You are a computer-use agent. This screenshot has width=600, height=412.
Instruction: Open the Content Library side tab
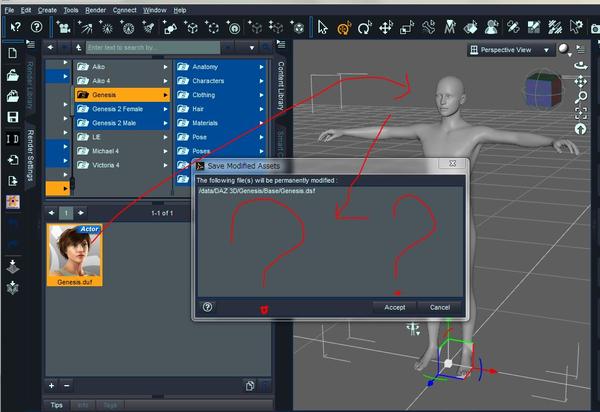coord(280,86)
